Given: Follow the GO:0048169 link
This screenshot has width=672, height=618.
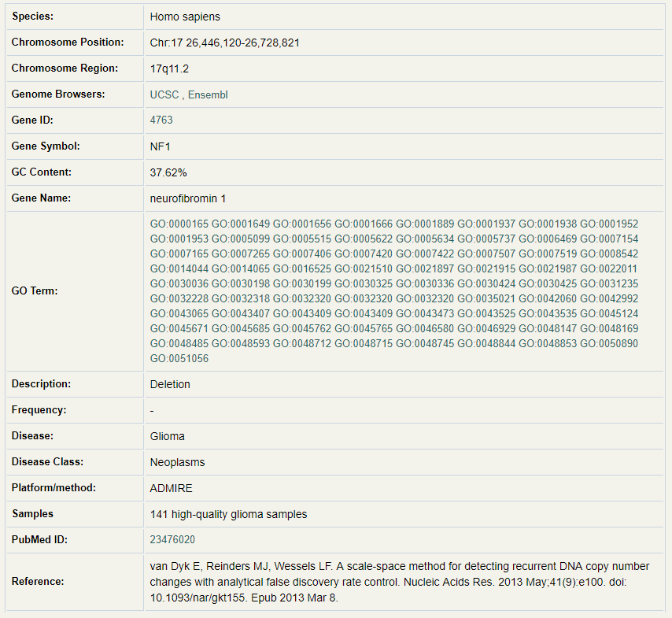Looking at the screenshot, I should click(609, 328).
